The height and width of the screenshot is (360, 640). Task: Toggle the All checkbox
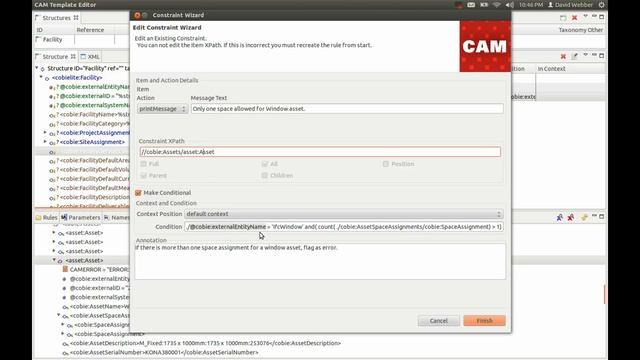(x=264, y=164)
